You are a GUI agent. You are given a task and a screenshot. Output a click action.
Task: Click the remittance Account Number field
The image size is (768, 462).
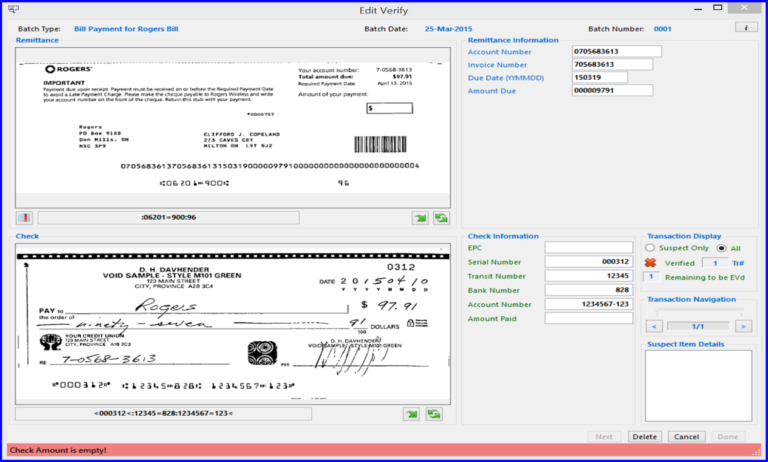coord(617,51)
